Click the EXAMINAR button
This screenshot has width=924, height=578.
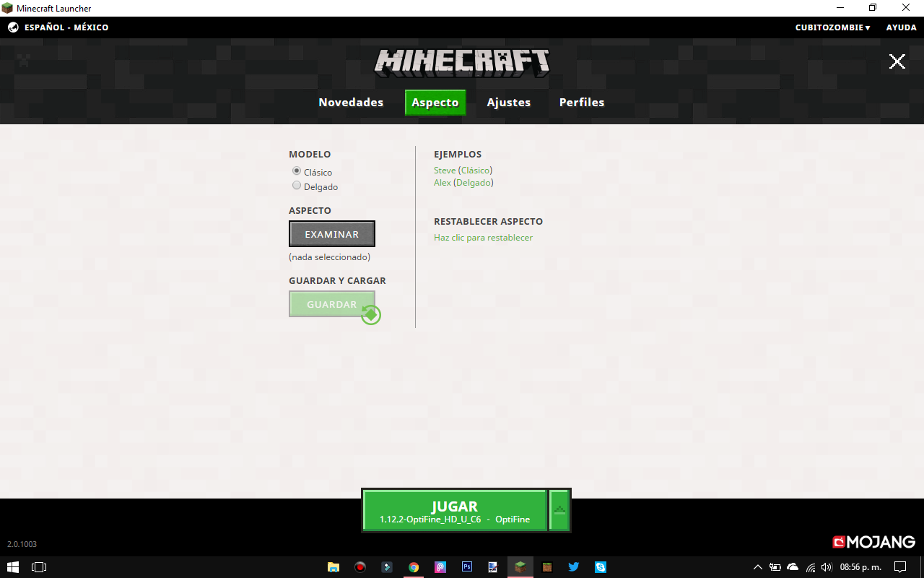point(332,234)
